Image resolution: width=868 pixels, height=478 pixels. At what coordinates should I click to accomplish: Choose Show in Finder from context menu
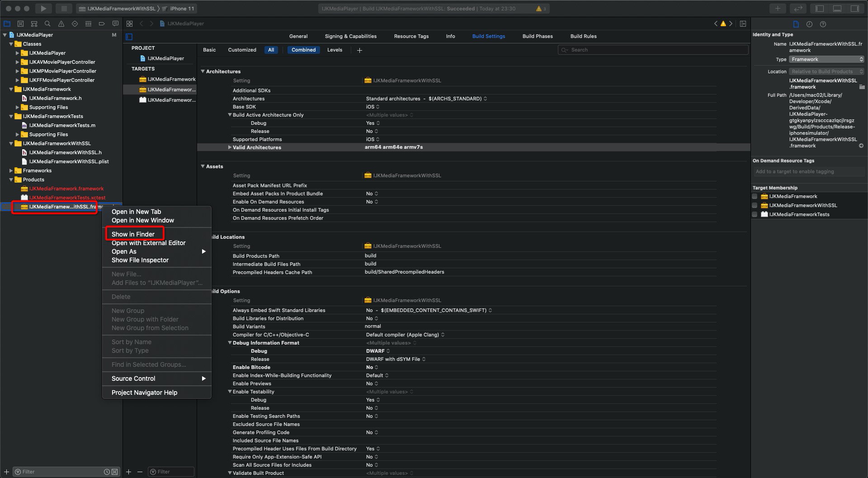[x=133, y=234]
